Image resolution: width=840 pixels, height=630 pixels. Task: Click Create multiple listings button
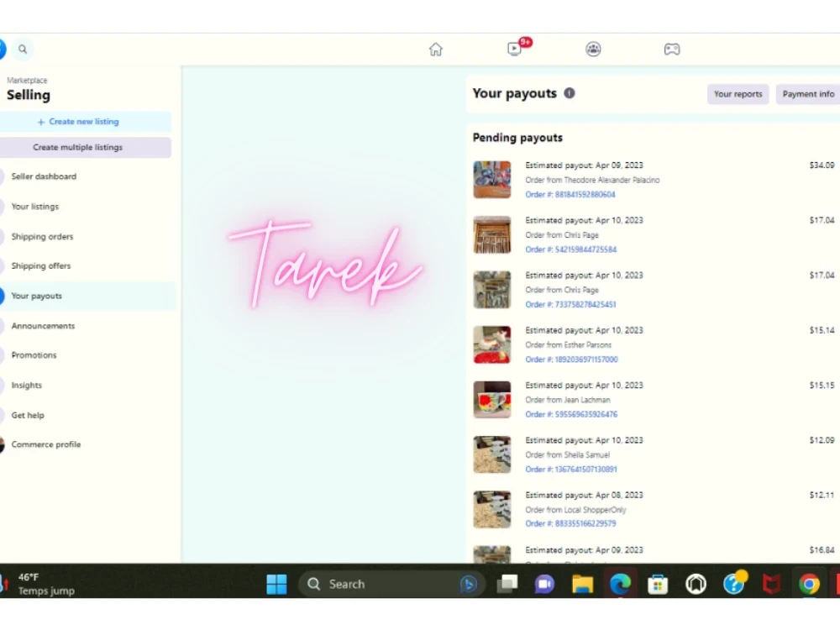tap(85, 147)
